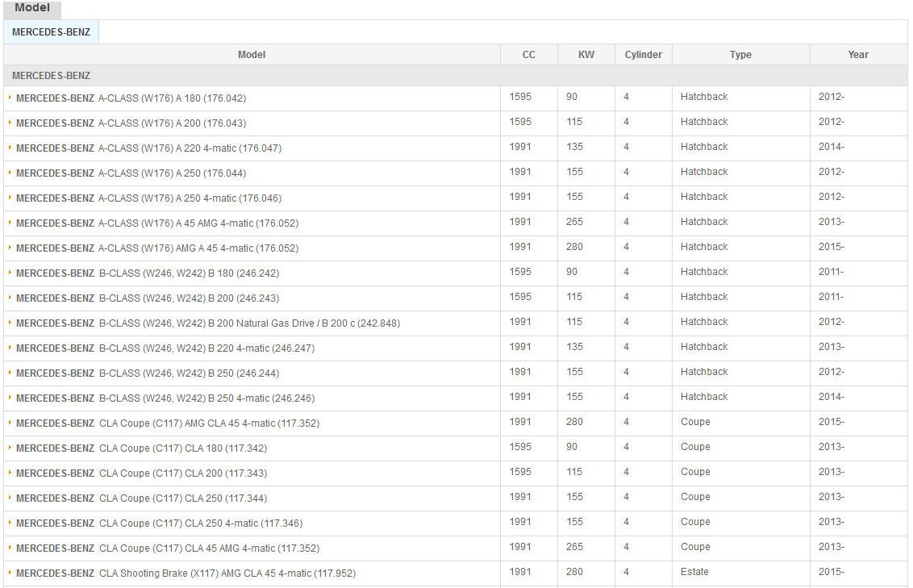Viewport: 913px width, 588px height.
Task: Open A-CLASS A 250 4-matic (176.046) model
Action: click(x=149, y=198)
